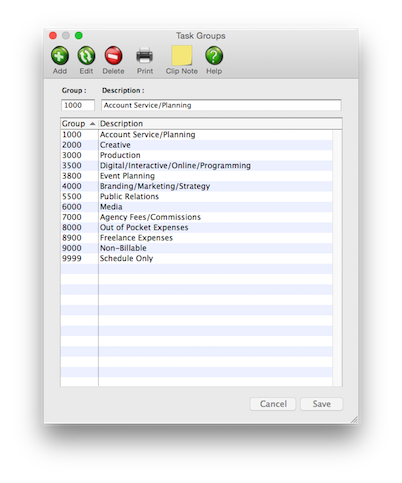Click the window resize grip corner

point(354,420)
